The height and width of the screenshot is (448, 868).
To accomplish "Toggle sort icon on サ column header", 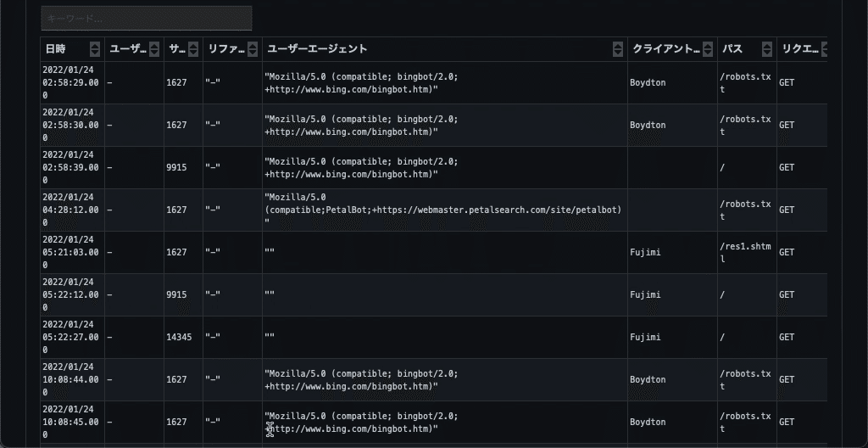I will (x=192, y=49).
